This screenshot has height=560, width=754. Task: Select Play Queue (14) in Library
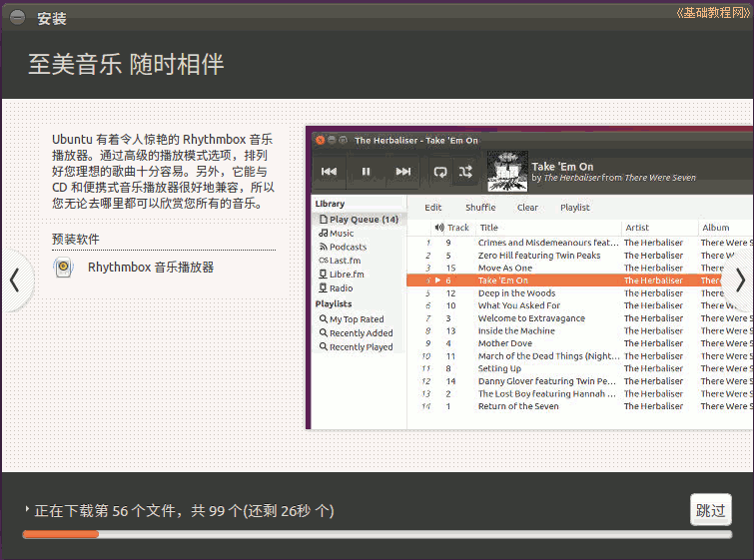359,220
